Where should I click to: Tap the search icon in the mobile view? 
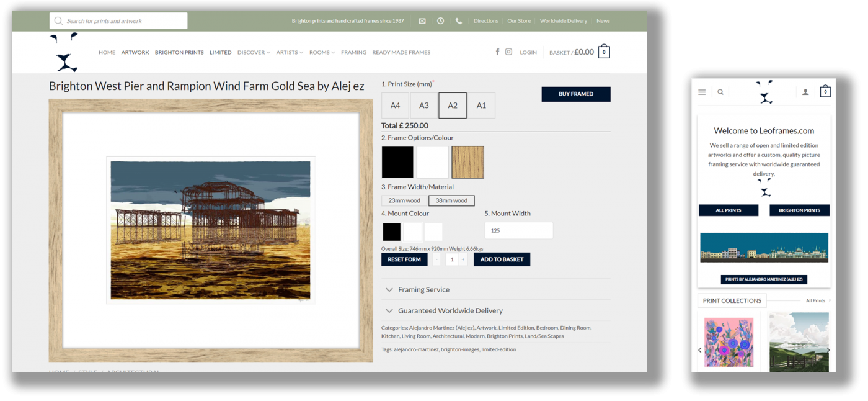[x=720, y=92]
